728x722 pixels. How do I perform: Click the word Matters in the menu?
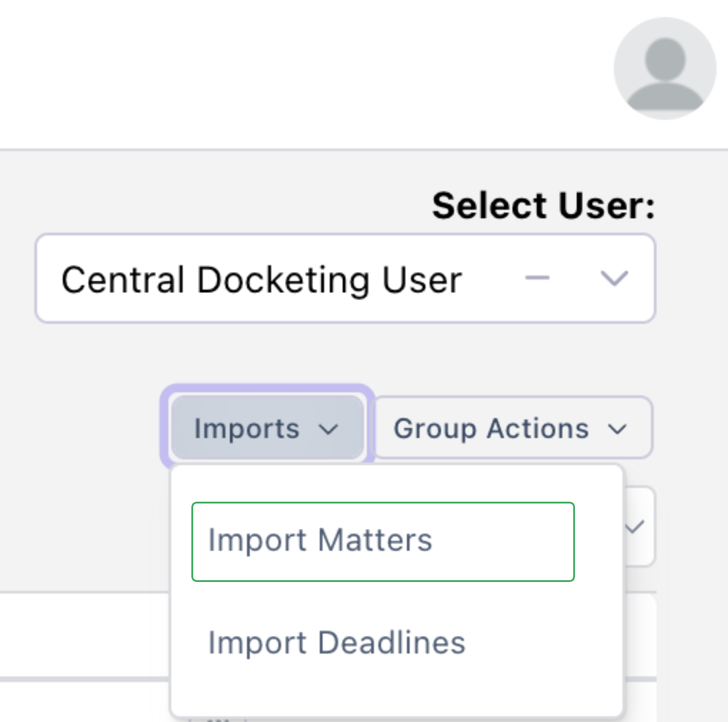pyautogui.click(x=375, y=540)
